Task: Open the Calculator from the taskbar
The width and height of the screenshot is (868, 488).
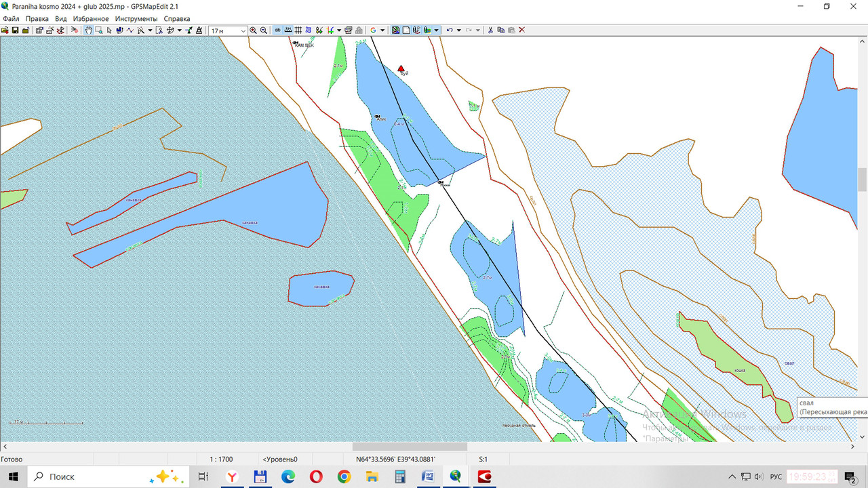Action: tap(399, 476)
